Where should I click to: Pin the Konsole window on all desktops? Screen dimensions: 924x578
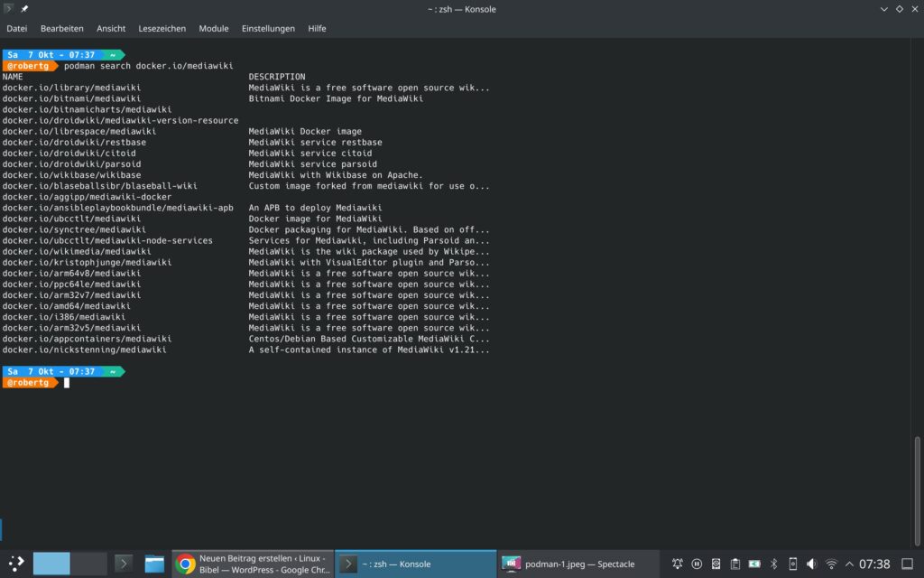(24, 9)
